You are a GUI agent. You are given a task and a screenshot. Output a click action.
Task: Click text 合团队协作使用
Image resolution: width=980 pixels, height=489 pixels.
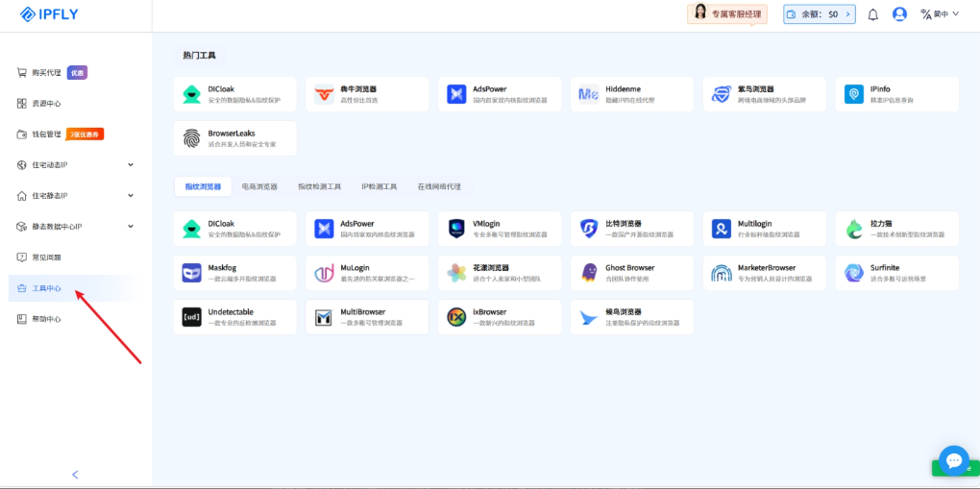(627, 279)
